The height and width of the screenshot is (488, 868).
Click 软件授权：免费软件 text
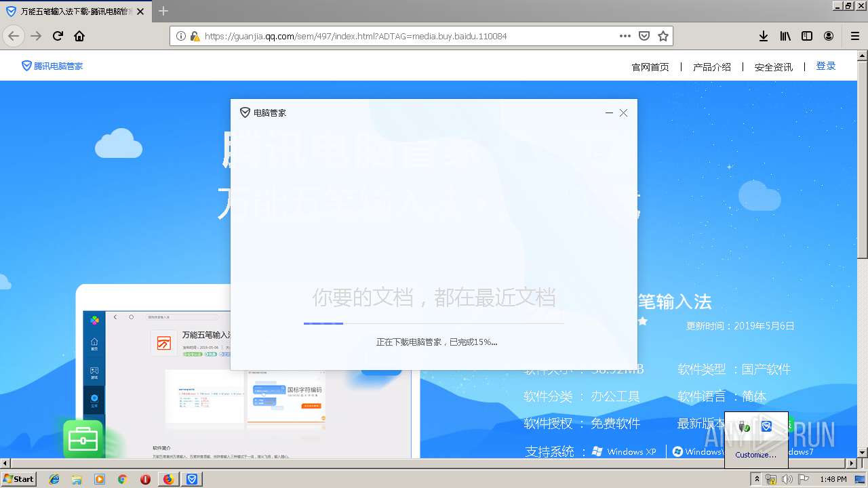pyautogui.click(x=582, y=424)
